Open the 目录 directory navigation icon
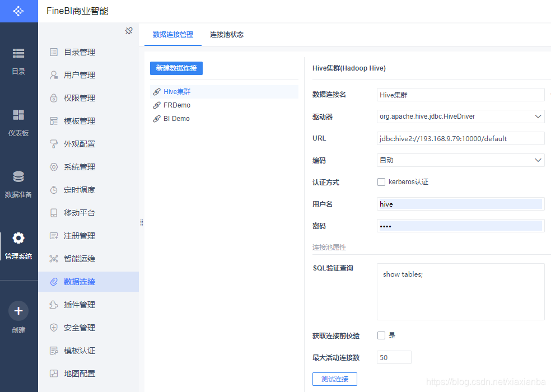 pyautogui.click(x=18, y=53)
